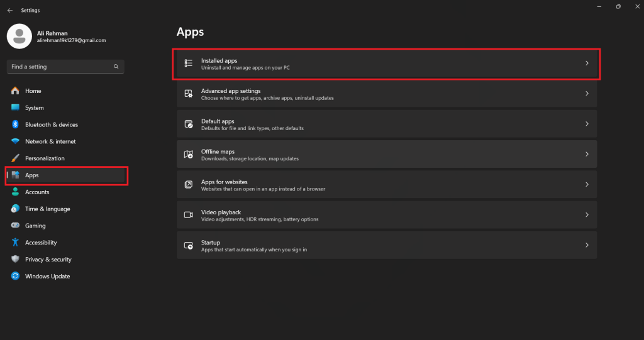Click the Find a setting search field
644x340 pixels.
(x=65, y=67)
